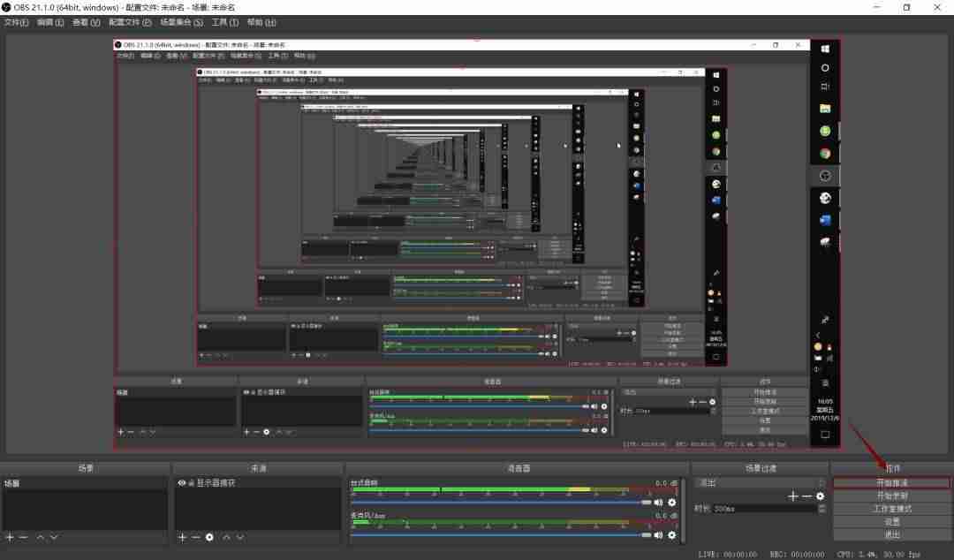Mute mic/aux speaker icon
The width and height of the screenshot is (954, 560).
658,535
